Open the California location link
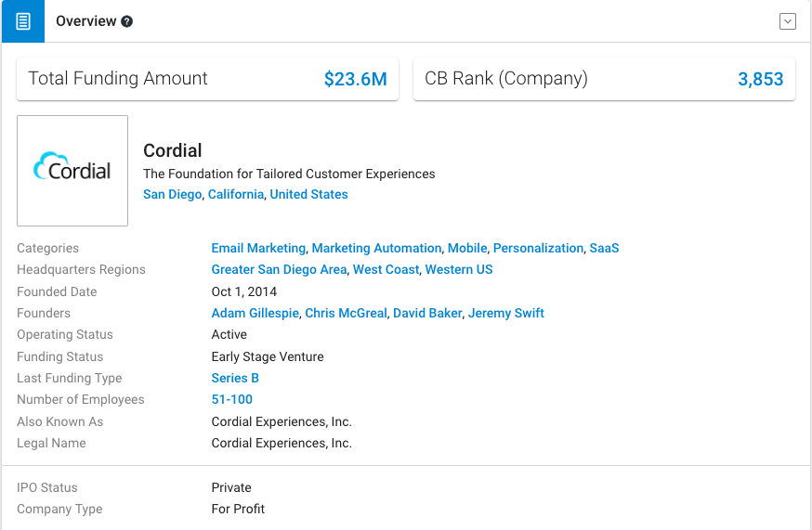 [236, 194]
